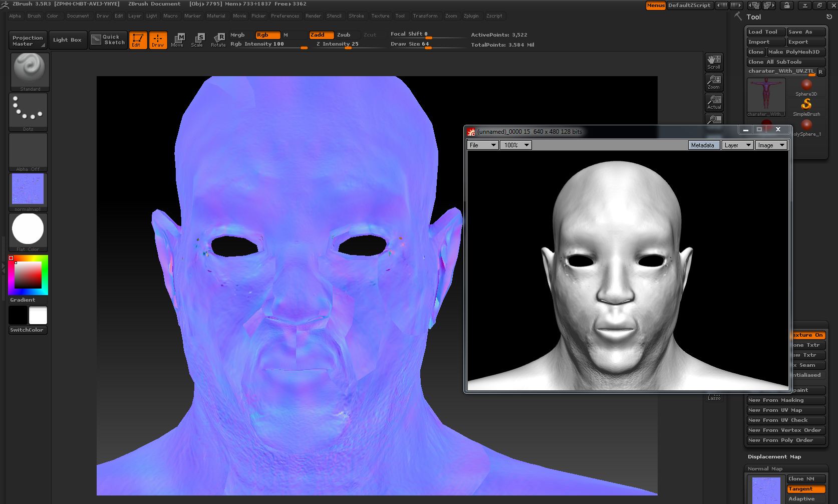Click next layout windows icon
This screenshot has width=838, height=504.
click(x=769, y=6)
